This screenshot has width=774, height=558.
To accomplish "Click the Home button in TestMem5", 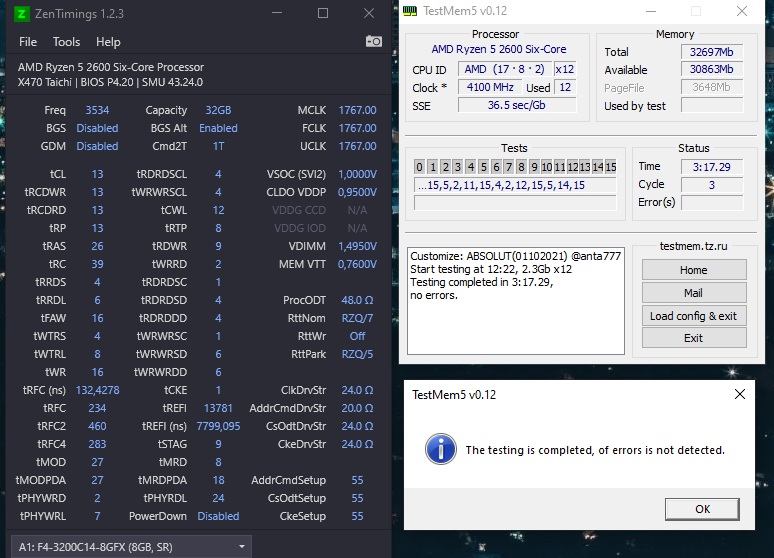I will (x=694, y=270).
